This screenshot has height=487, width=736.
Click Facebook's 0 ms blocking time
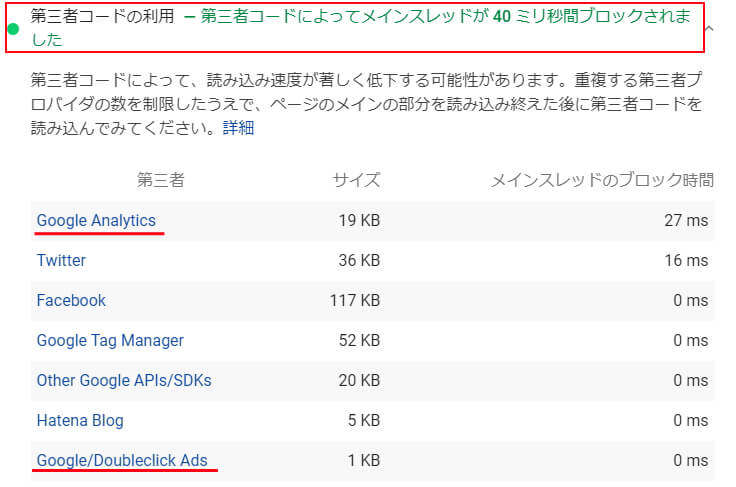690,300
